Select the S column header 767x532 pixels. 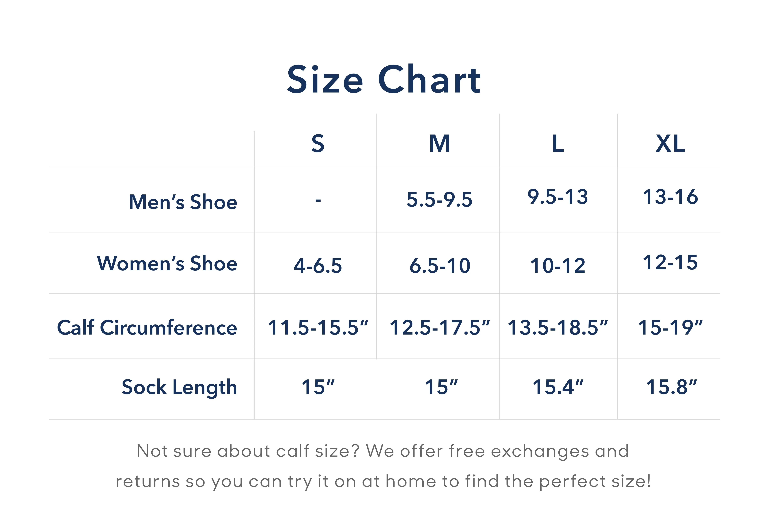[318, 144]
